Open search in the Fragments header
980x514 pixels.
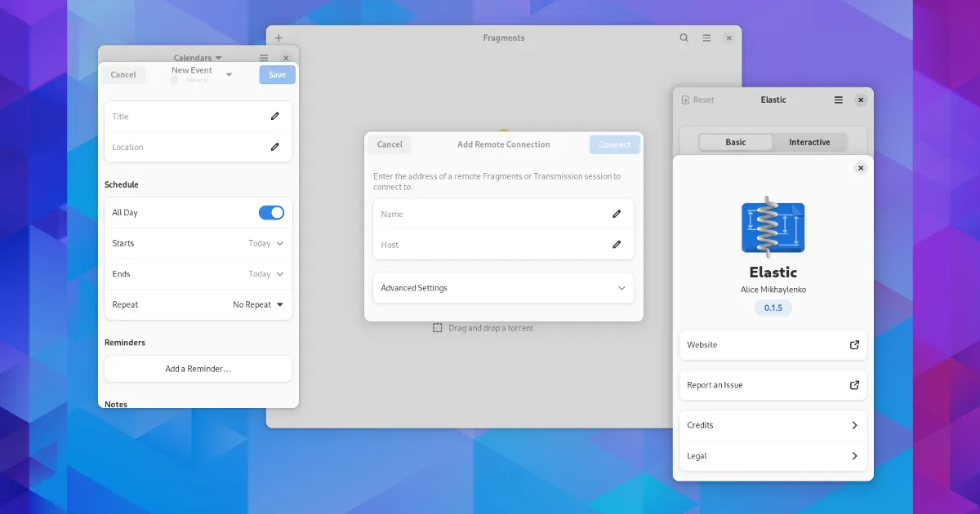tap(684, 38)
